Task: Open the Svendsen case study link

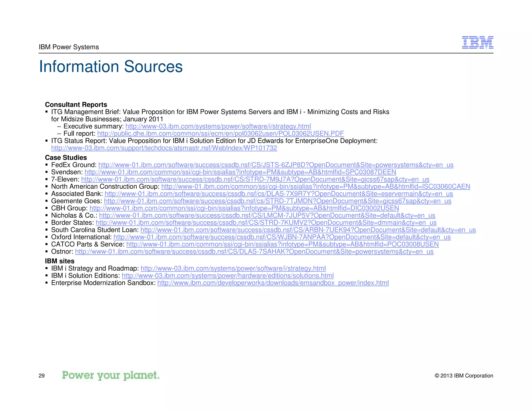Action: coord(240,172)
